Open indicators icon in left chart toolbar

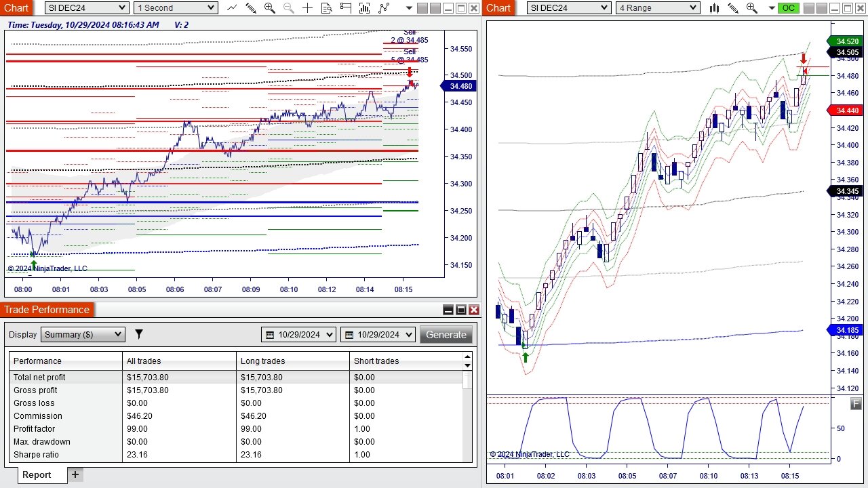pos(365,8)
